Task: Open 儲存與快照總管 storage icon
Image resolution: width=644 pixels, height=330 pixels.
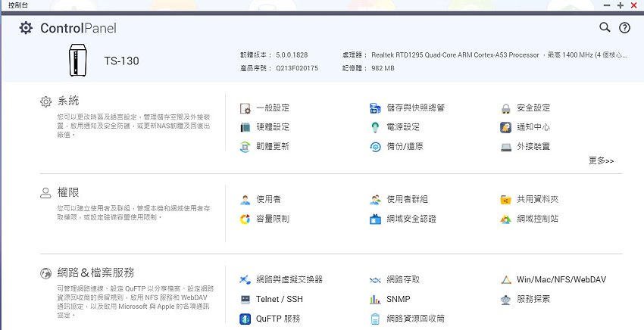Action: coord(375,108)
